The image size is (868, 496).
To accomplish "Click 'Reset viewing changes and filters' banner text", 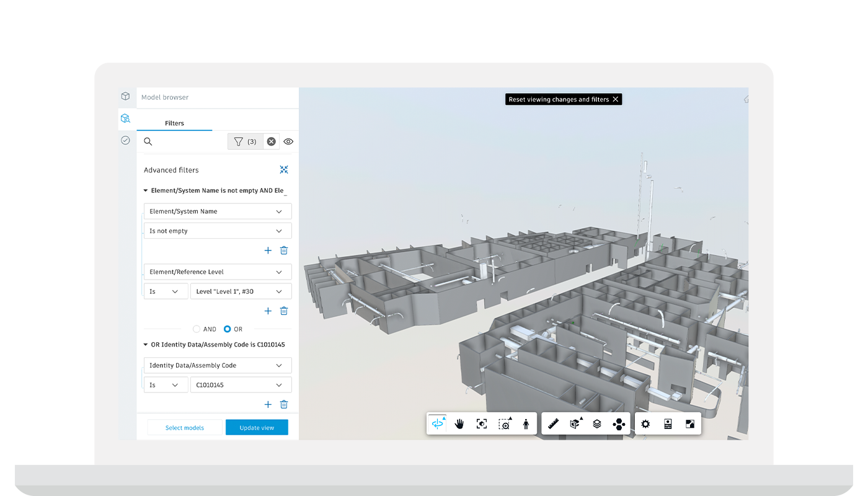I will click(559, 99).
